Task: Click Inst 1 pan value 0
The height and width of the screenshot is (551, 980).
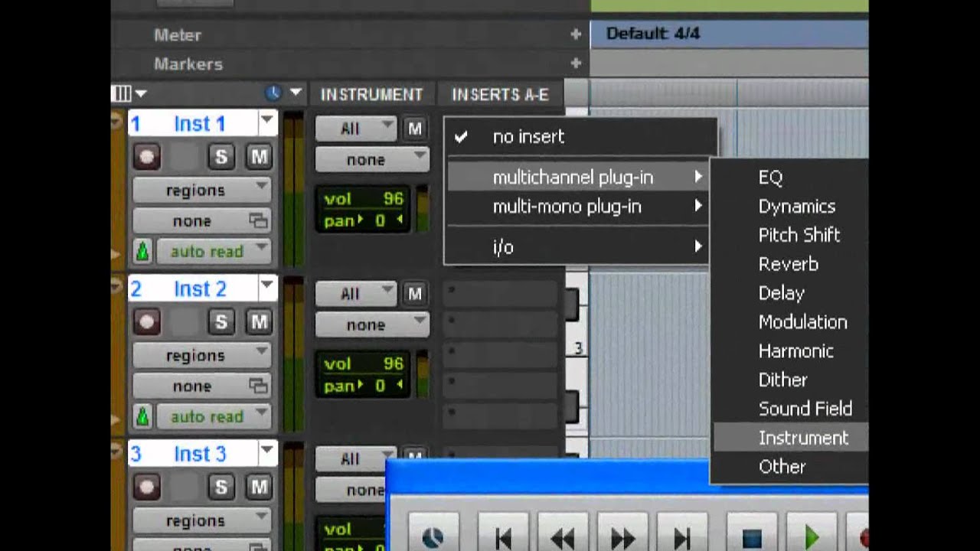Action: point(381,221)
